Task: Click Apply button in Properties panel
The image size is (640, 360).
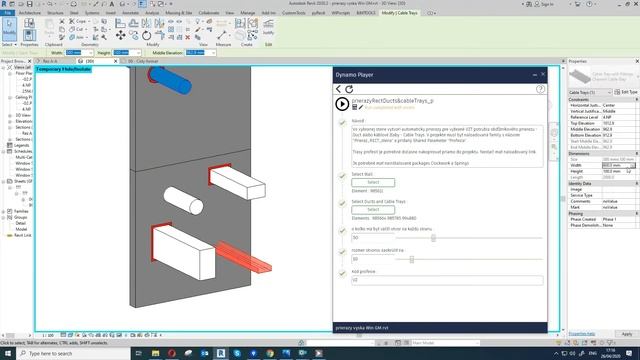Action: coord(627,334)
